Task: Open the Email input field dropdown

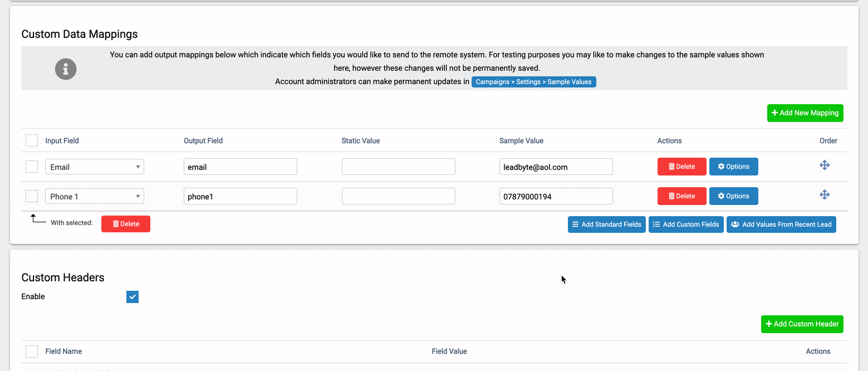Action: point(94,166)
